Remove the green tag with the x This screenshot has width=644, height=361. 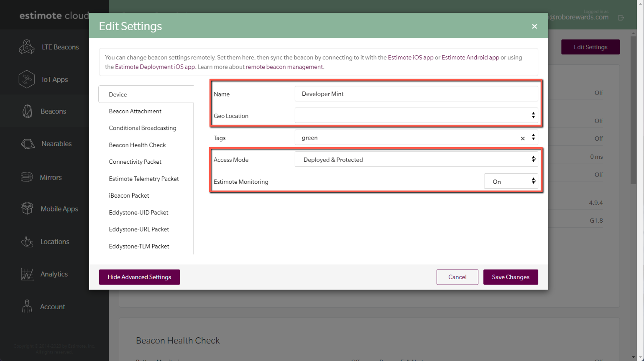[523, 138]
